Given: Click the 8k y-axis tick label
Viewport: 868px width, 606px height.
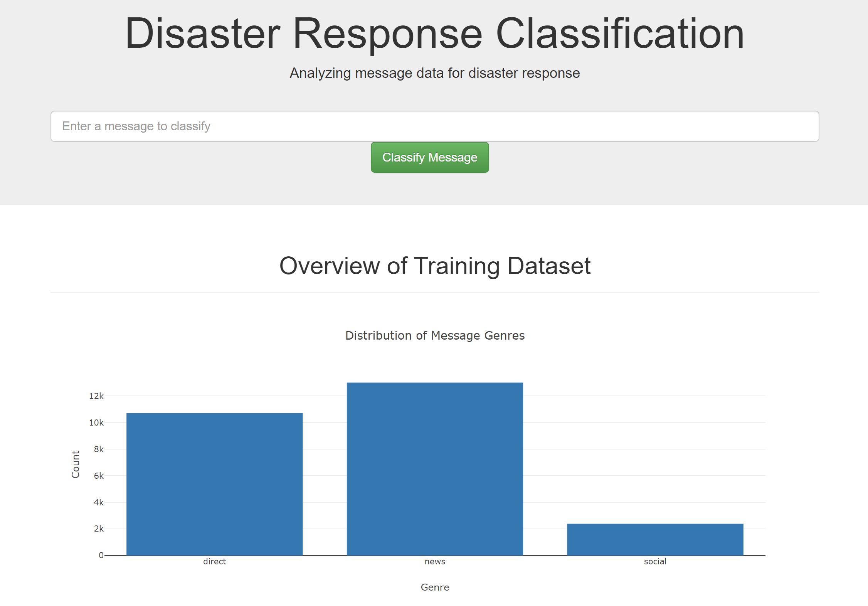Looking at the screenshot, I should pos(98,449).
